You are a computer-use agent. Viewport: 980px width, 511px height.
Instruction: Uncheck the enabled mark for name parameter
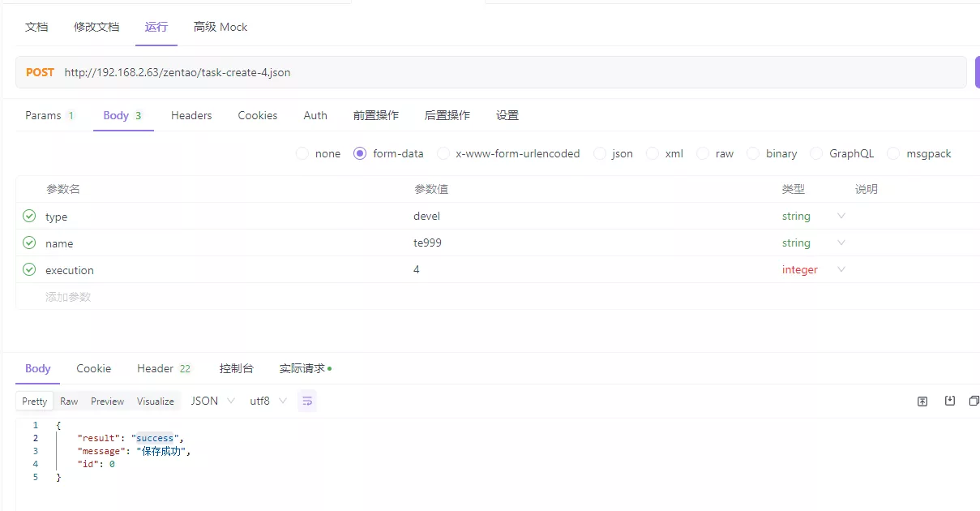point(29,243)
